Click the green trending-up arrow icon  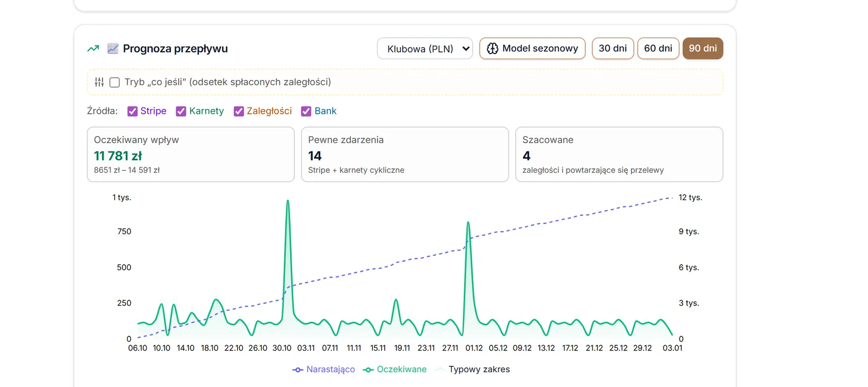(x=93, y=49)
